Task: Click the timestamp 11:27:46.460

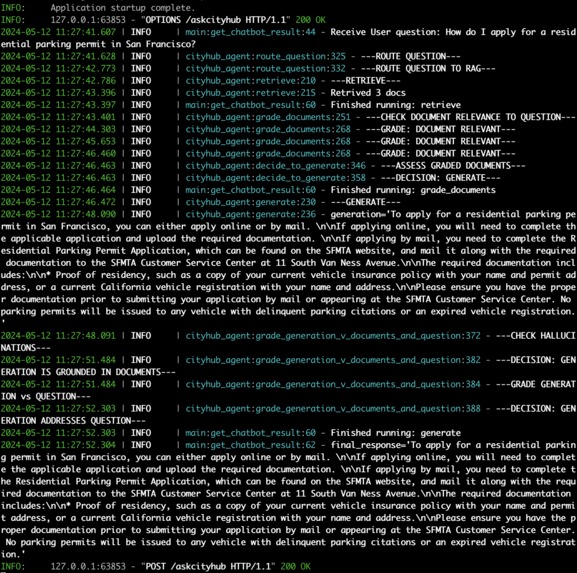Action: pos(86,153)
